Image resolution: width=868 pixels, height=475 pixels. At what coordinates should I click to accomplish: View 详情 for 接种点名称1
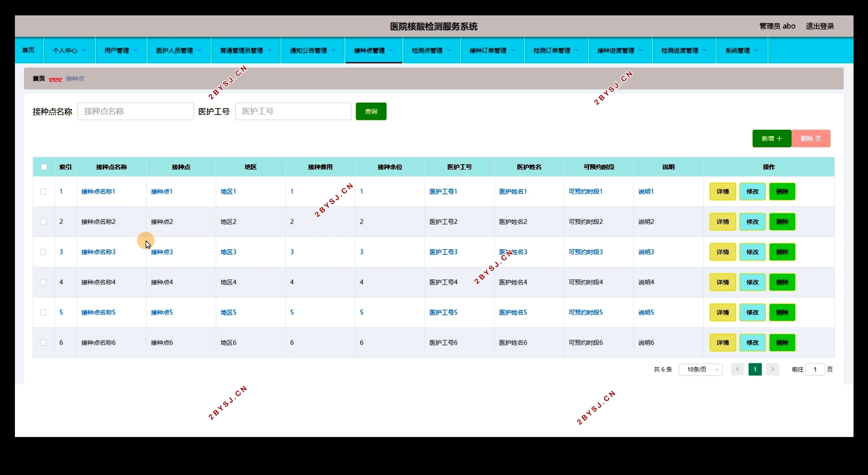[x=722, y=191]
